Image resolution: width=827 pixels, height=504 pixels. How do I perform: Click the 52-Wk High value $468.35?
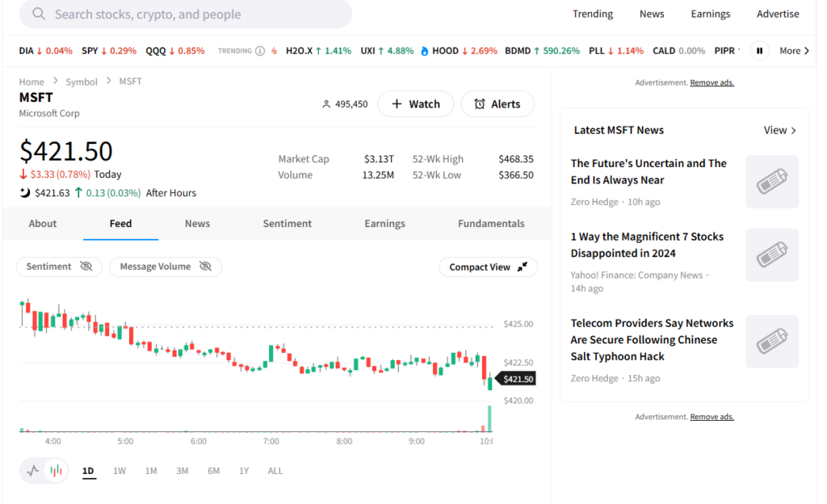(516, 158)
